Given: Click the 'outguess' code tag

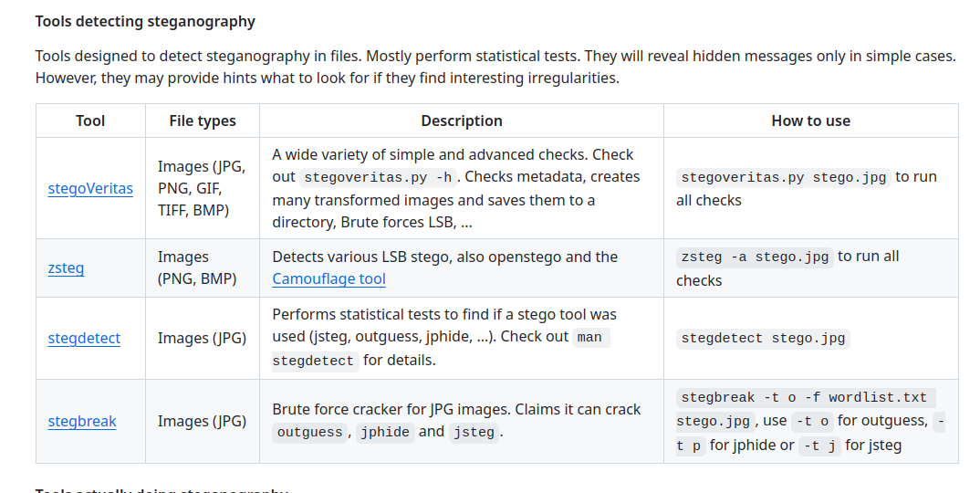Looking at the screenshot, I should point(309,432).
